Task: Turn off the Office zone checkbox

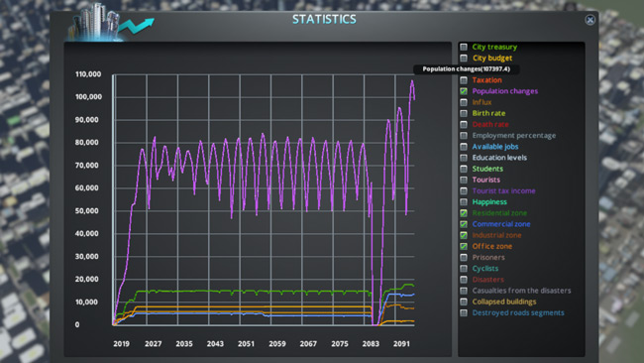Action: click(464, 246)
